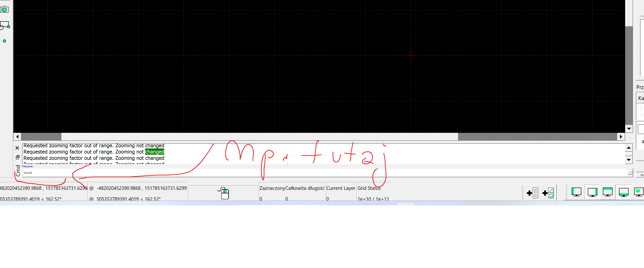Click the camera snapshot tool icon
The width and height of the screenshot is (644, 268).
pyautogui.click(x=4, y=10)
